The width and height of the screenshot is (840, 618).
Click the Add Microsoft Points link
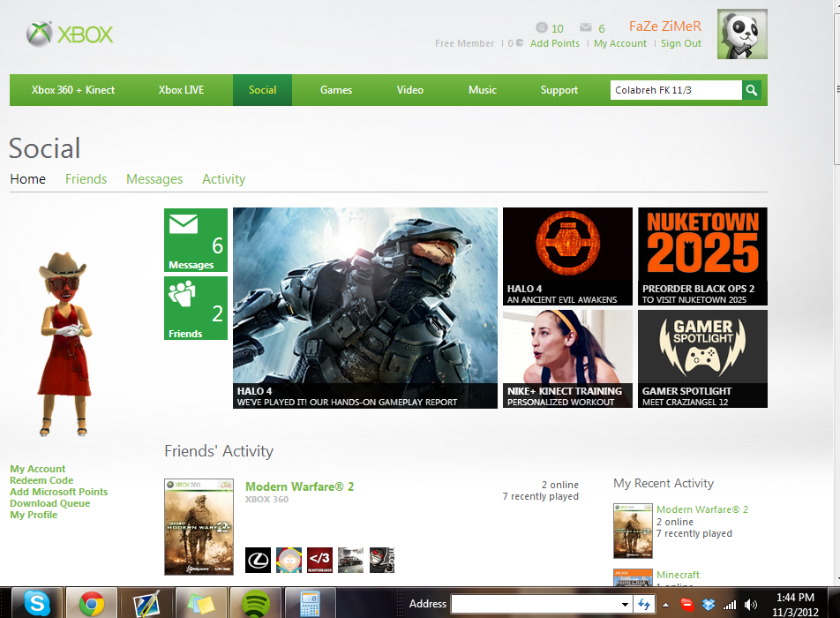(x=58, y=492)
